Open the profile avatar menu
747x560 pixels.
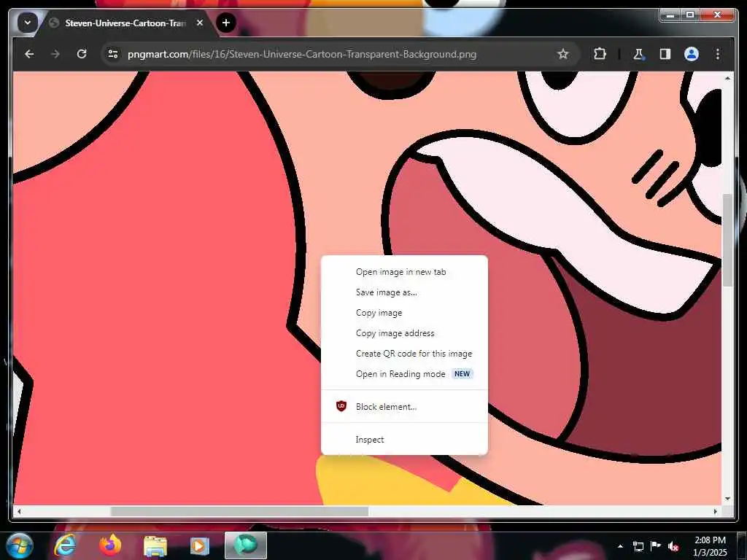click(692, 54)
